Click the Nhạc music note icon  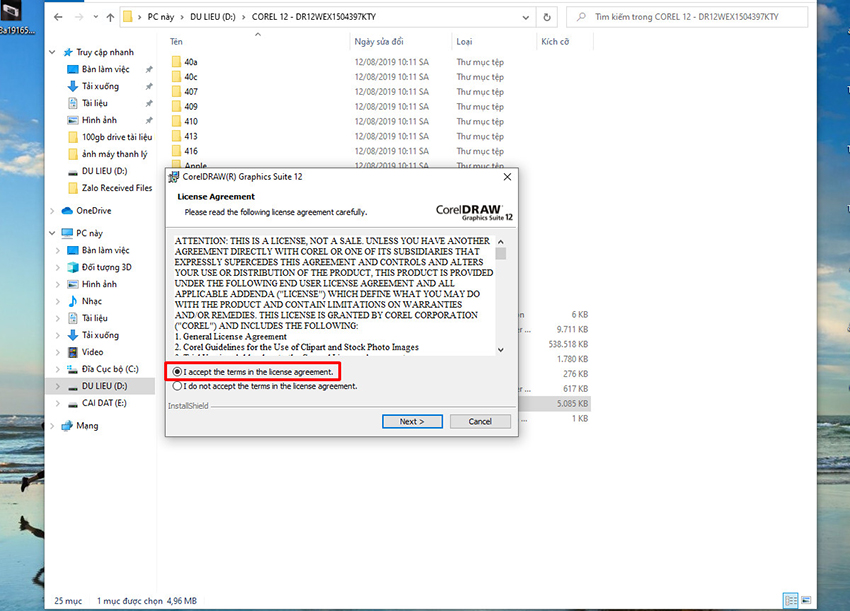pyautogui.click(x=73, y=301)
